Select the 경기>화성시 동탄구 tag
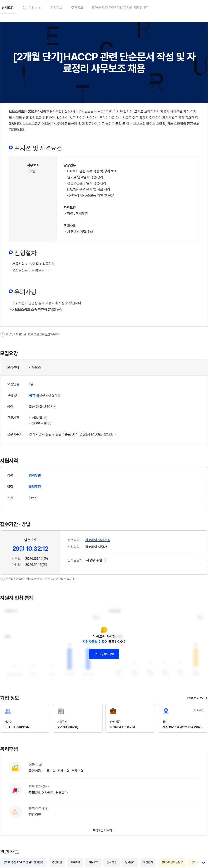 point(172,862)
